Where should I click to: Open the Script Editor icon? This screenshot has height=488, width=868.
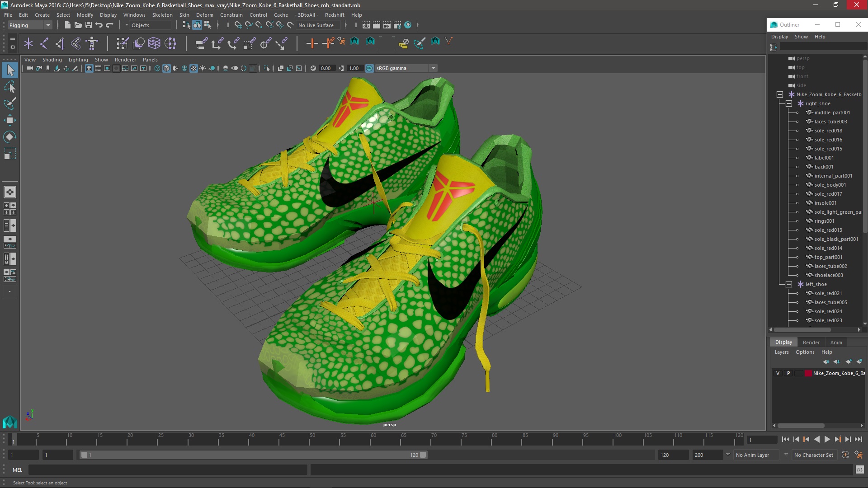click(x=860, y=470)
